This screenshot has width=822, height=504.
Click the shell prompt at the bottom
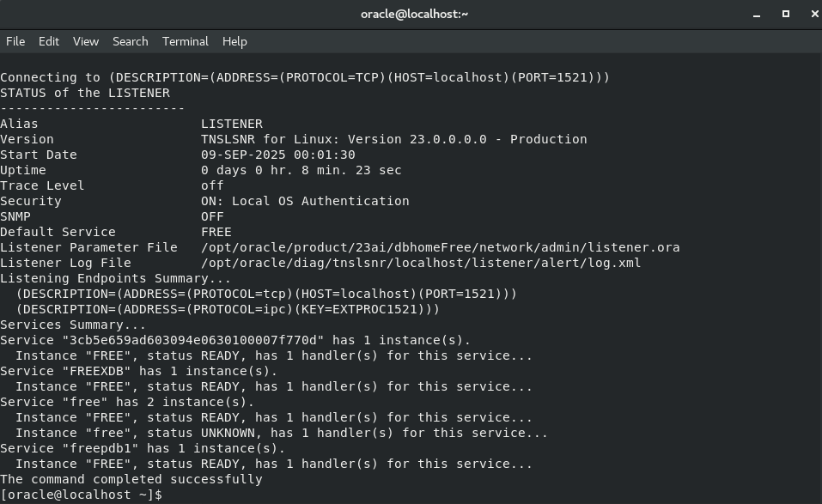82,495
